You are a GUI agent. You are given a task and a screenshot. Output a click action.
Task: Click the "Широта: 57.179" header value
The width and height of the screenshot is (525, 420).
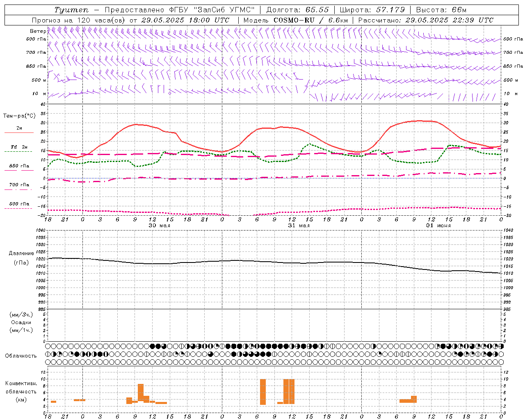pyautogui.click(x=372, y=10)
